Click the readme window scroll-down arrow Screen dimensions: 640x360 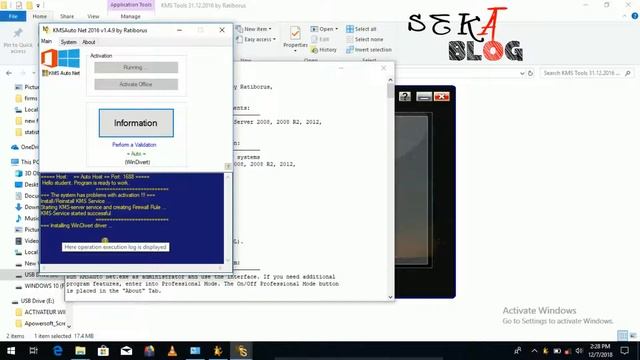tap(390, 297)
